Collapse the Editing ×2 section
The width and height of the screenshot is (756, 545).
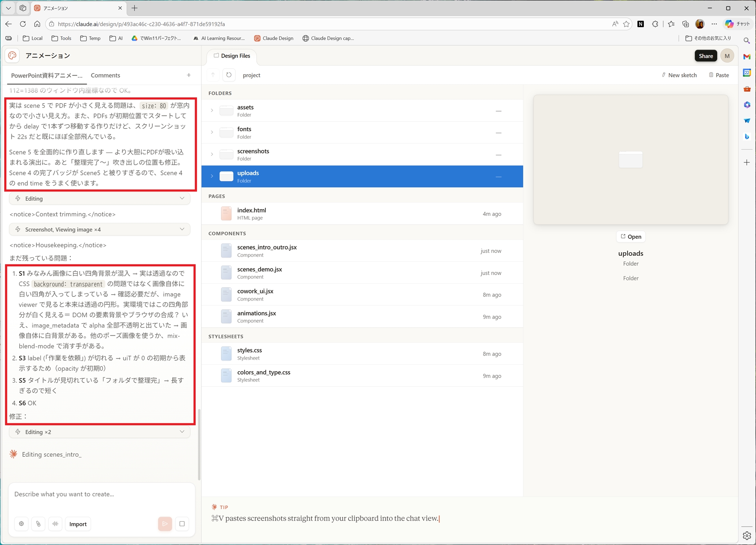coord(182,432)
